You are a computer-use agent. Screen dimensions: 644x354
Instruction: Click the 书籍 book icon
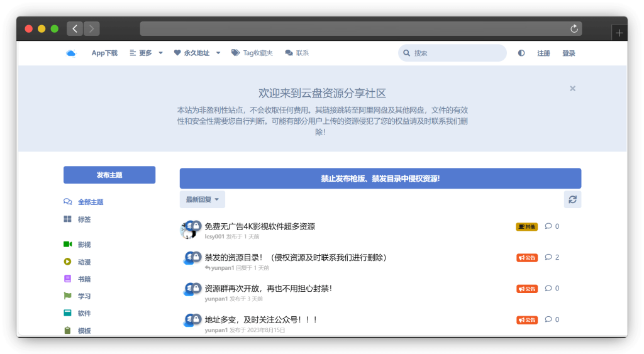click(68, 279)
